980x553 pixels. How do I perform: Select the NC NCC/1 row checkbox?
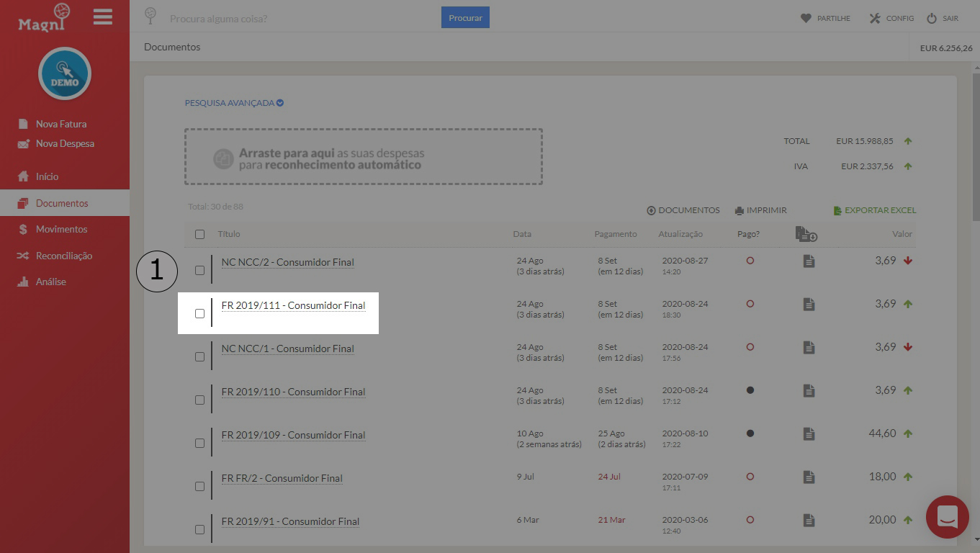[199, 356]
